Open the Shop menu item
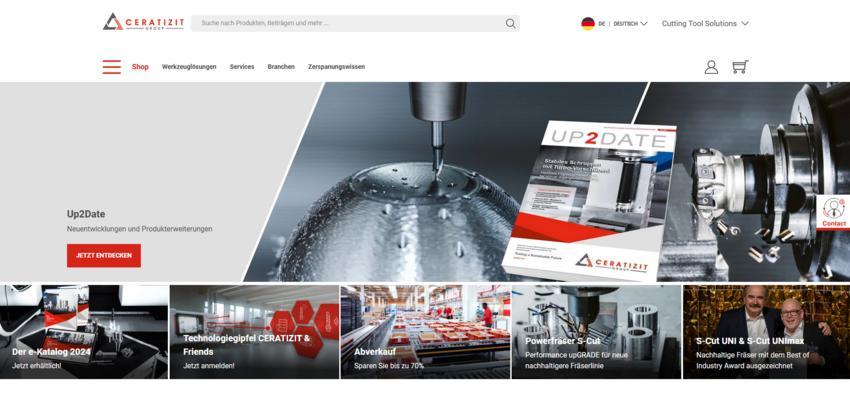 point(140,67)
